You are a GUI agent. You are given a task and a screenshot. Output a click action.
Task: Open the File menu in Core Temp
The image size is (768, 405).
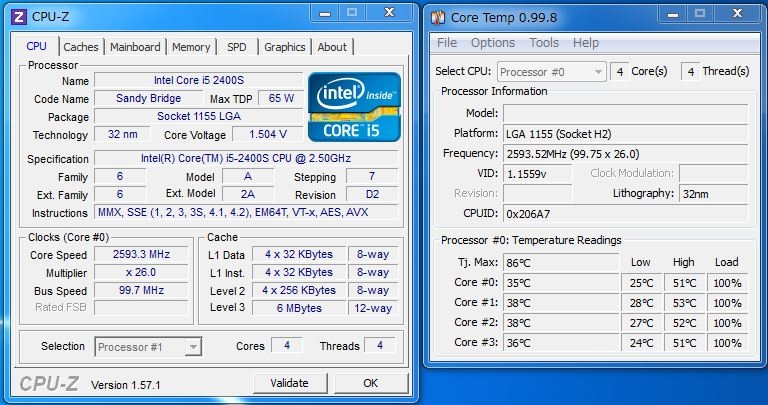pos(447,43)
